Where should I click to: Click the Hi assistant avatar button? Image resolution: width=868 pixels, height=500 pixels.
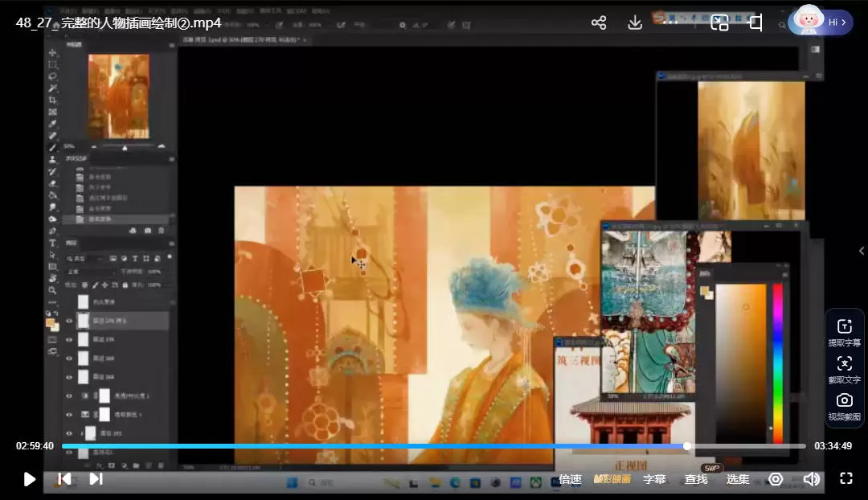click(820, 22)
